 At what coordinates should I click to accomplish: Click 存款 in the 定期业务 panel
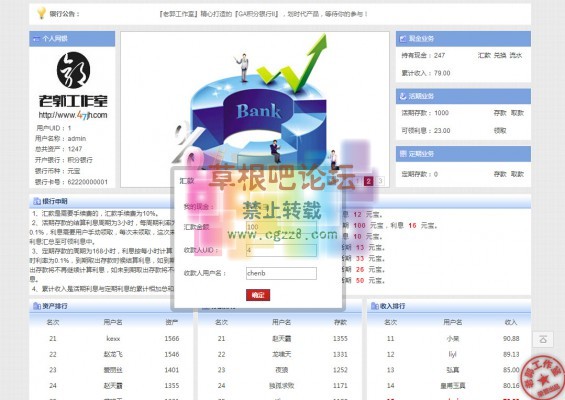(x=500, y=174)
